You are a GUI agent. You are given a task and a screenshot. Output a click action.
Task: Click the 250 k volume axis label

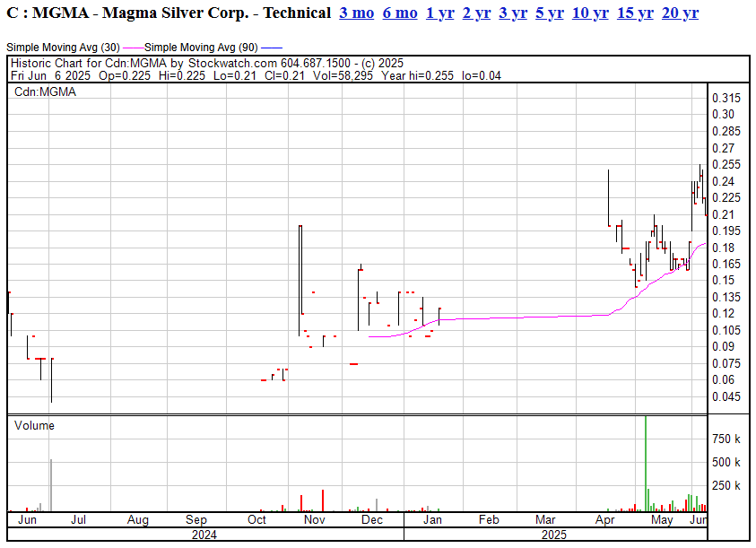[726, 486]
